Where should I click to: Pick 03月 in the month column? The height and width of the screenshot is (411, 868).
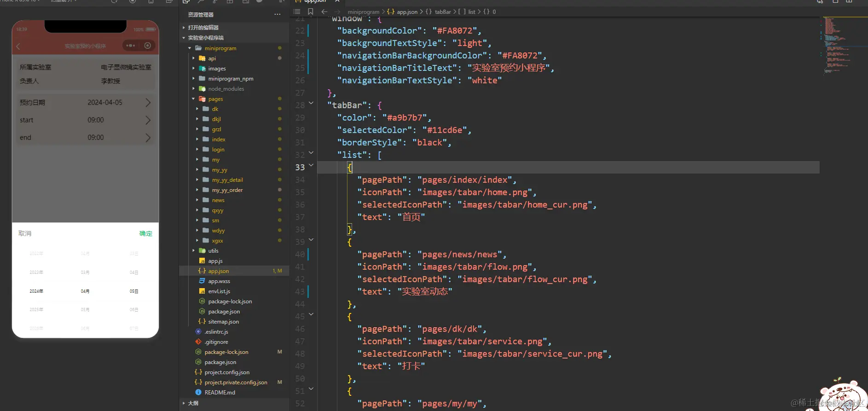click(85, 272)
